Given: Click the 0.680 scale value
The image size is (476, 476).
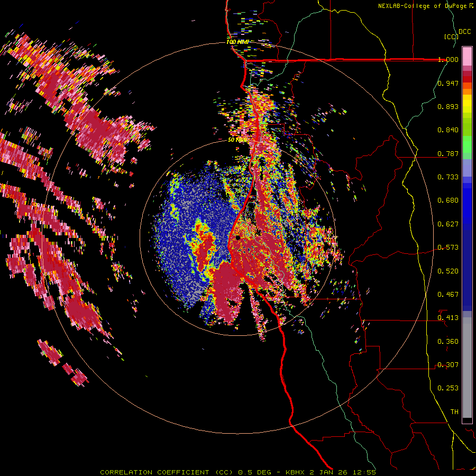Looking at the screenshot, I should [x=448, y=200].
